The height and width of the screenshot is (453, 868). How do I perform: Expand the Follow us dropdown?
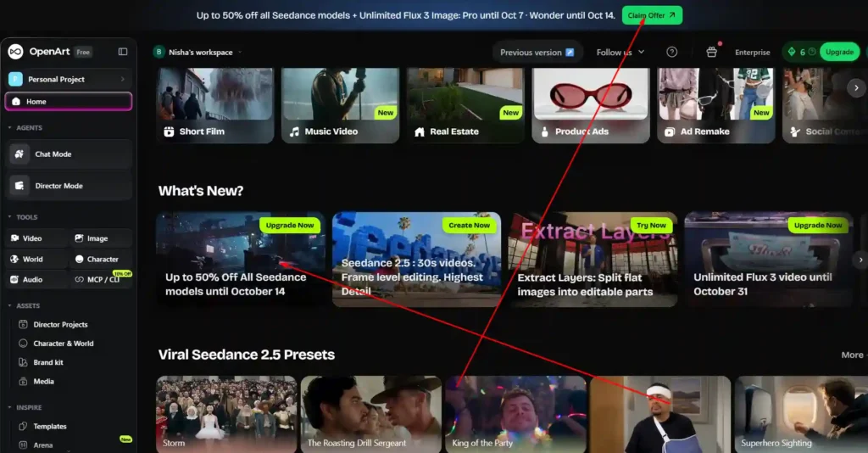620,52
